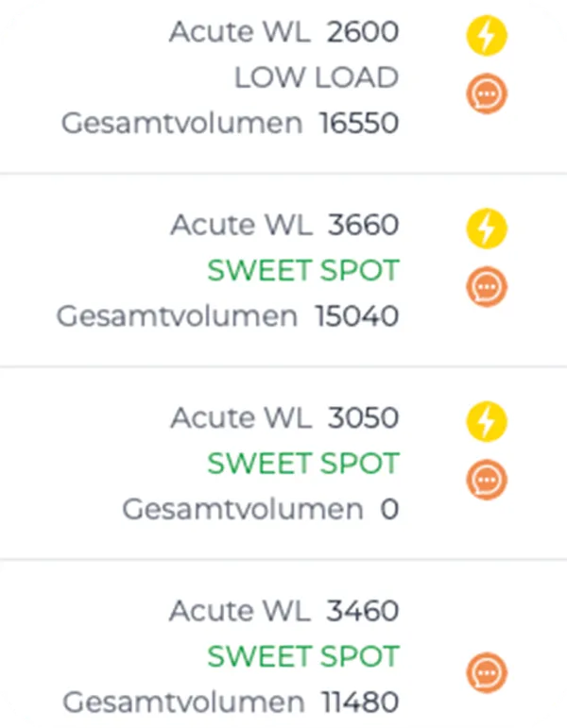Open comment bubble for the Acute WL 3460 entry
Screen dimensions: 567x728
487,672
